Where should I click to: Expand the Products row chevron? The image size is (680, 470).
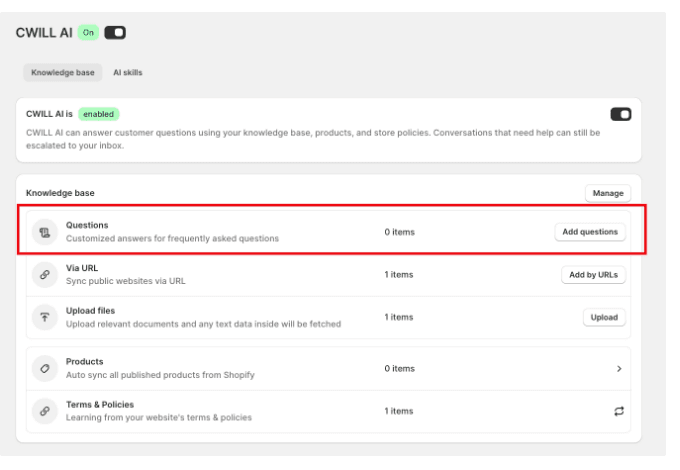point(619,369)
